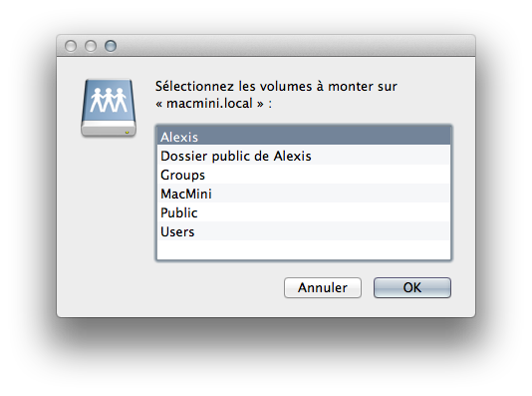Cancel with the Annuler button

tap(323, 287)
